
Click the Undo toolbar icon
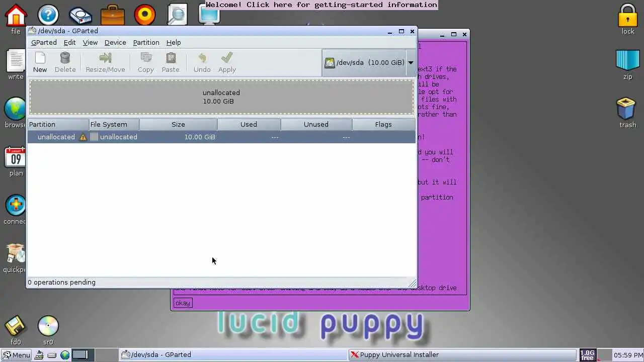202,58
